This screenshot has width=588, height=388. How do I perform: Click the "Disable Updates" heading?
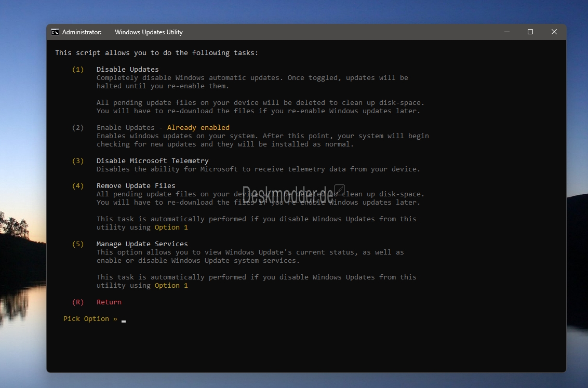pyautogui.click(x=127, y=70)
